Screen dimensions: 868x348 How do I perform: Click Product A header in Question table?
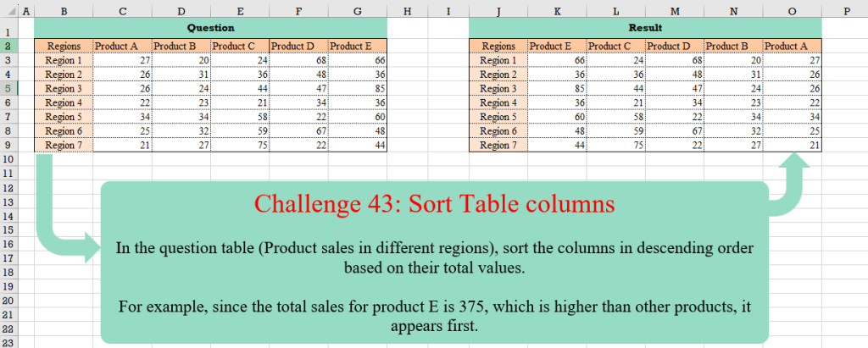[122, 46]
